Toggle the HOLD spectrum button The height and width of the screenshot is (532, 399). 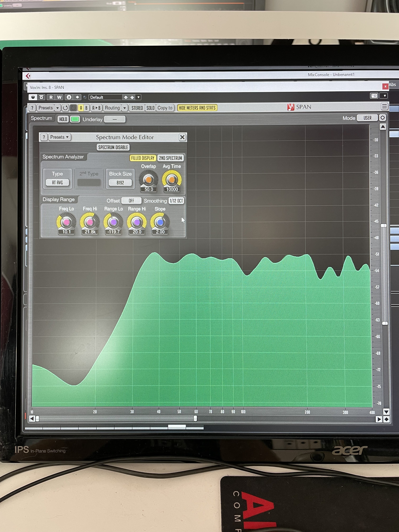coord(63,119)
